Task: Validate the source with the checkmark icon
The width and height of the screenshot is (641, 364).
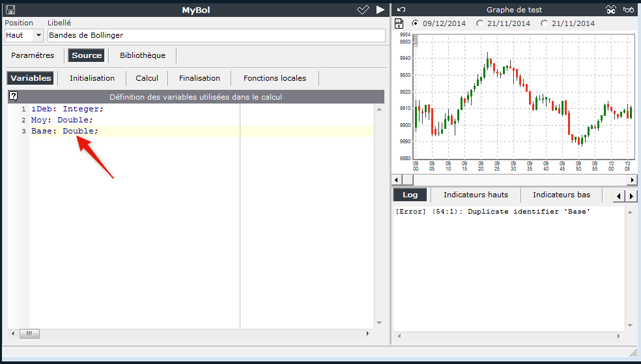Action: pos(363,10)
